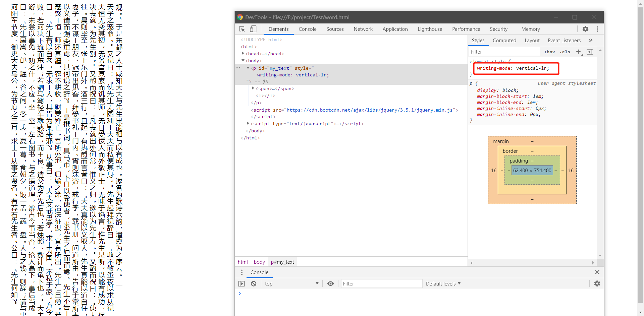The image size is (644, 316).
Task: Open the Security tab
Action: coord(499,29)
